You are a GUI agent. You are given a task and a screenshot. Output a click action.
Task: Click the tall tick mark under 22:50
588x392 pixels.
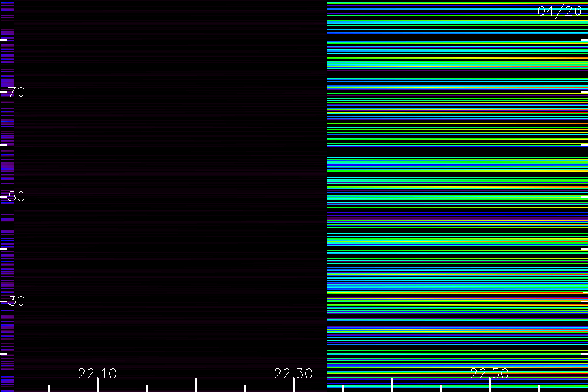coord(490,385)
